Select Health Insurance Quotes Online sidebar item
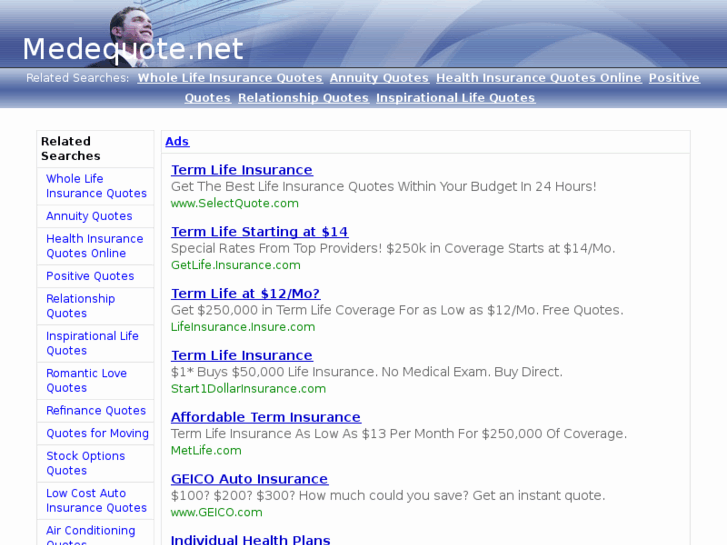This screenshot has width=727, height=545. point(95,246)
